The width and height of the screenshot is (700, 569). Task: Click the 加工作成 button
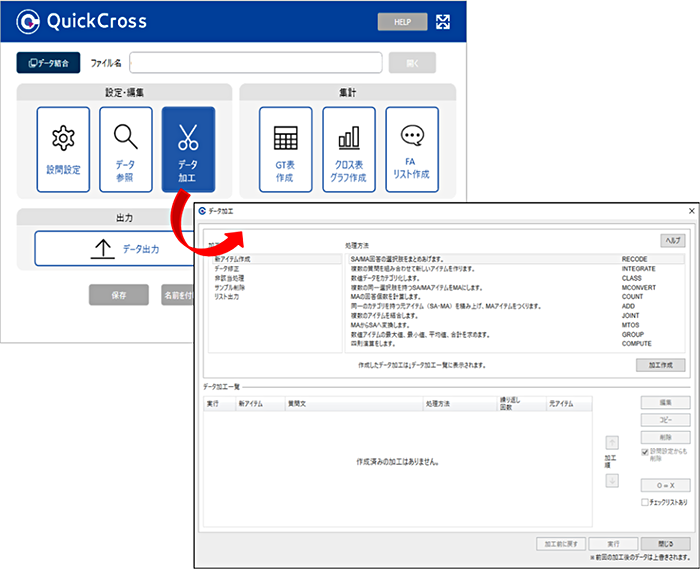(661, 365)
